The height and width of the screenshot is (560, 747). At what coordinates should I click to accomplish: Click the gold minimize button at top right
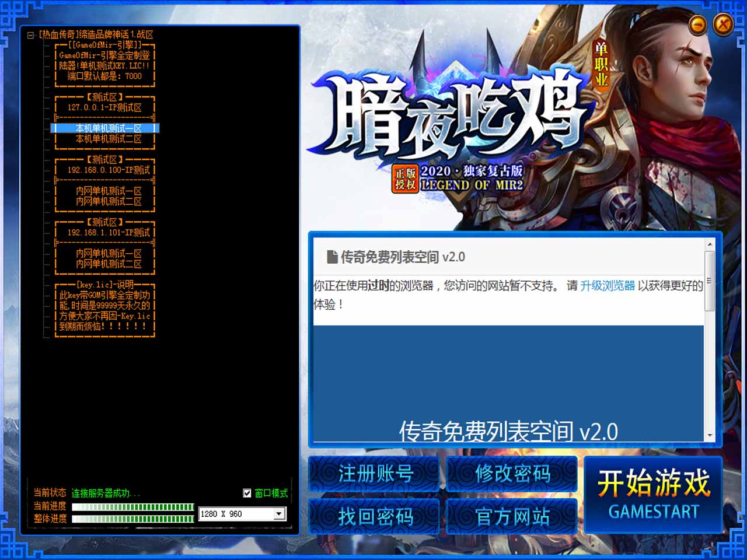[698, 25]
